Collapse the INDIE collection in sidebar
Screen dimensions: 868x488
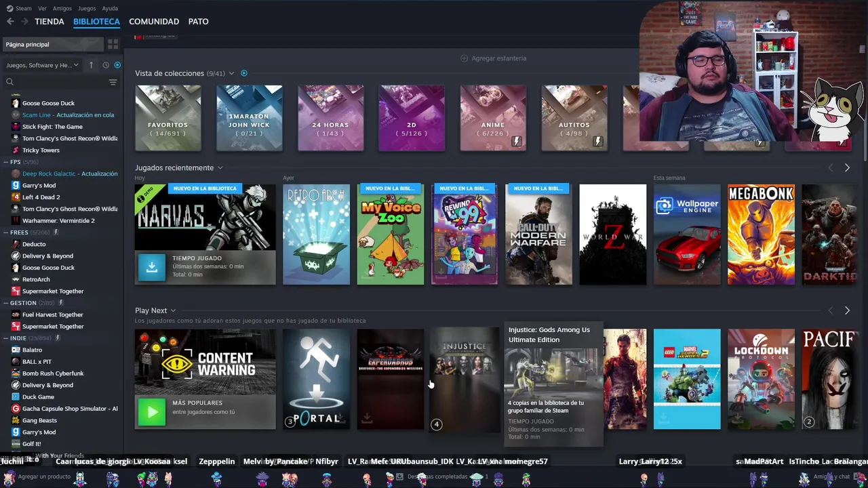pyautogui.click(x=6, y=338)
